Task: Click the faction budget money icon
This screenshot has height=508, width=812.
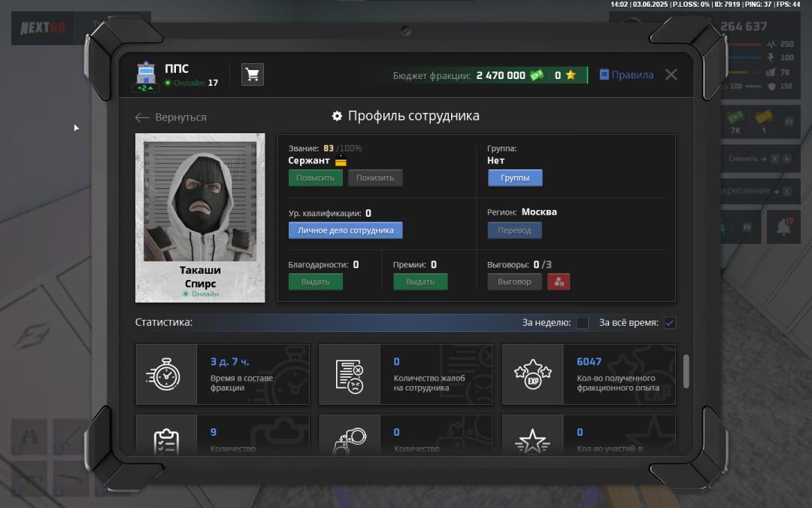Action: [537, 75]
